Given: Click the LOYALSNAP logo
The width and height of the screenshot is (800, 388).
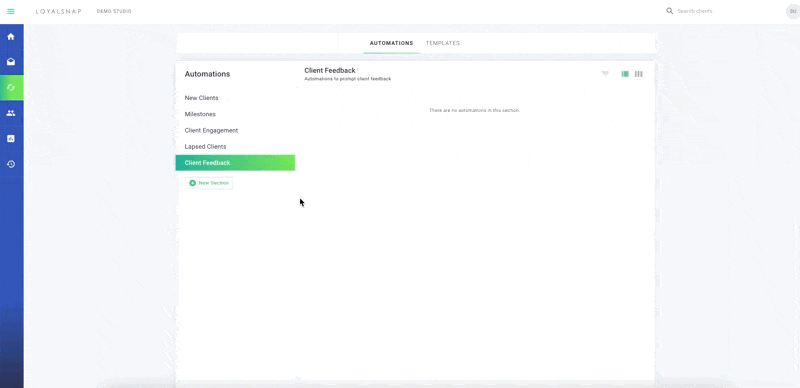Looking at the screenshot, I should click(58, 11).
